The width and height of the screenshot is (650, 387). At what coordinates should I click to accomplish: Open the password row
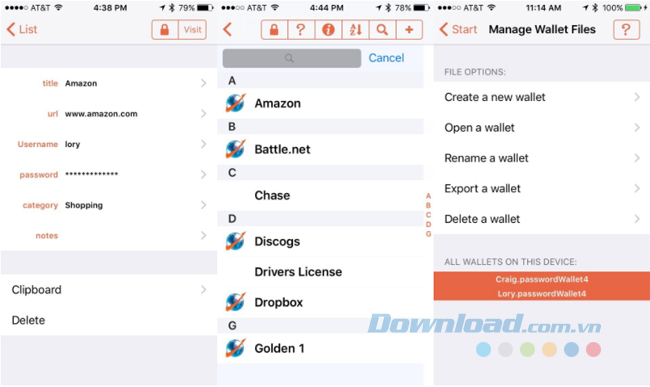click(109, 174)
